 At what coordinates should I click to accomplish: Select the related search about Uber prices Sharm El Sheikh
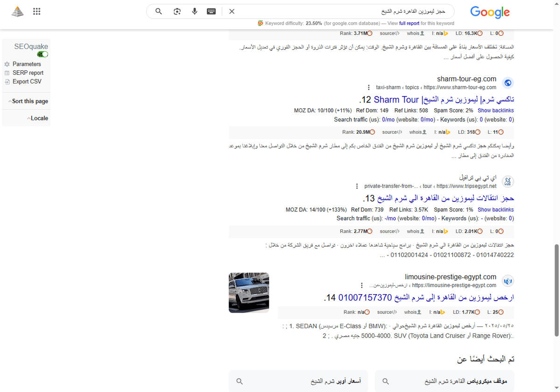(298, 381)
